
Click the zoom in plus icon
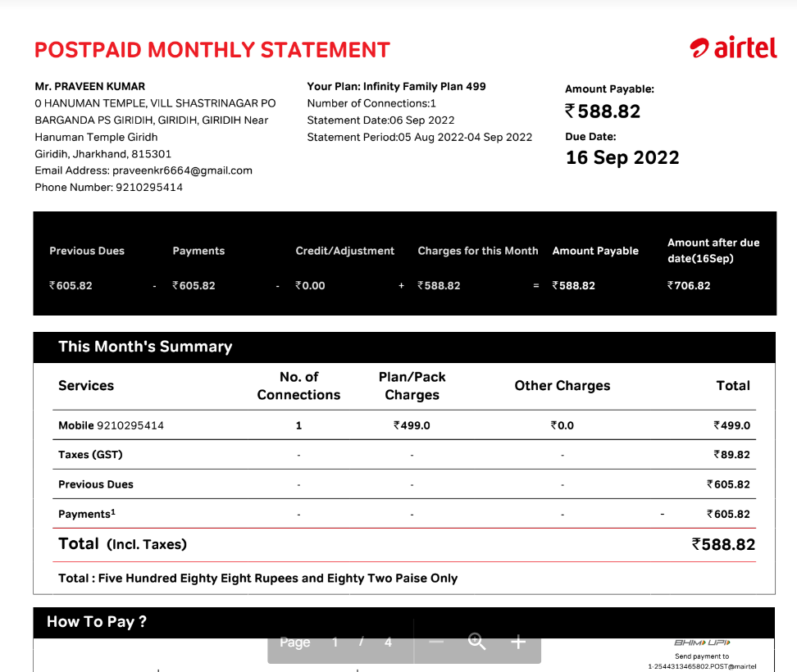(518, 642)
